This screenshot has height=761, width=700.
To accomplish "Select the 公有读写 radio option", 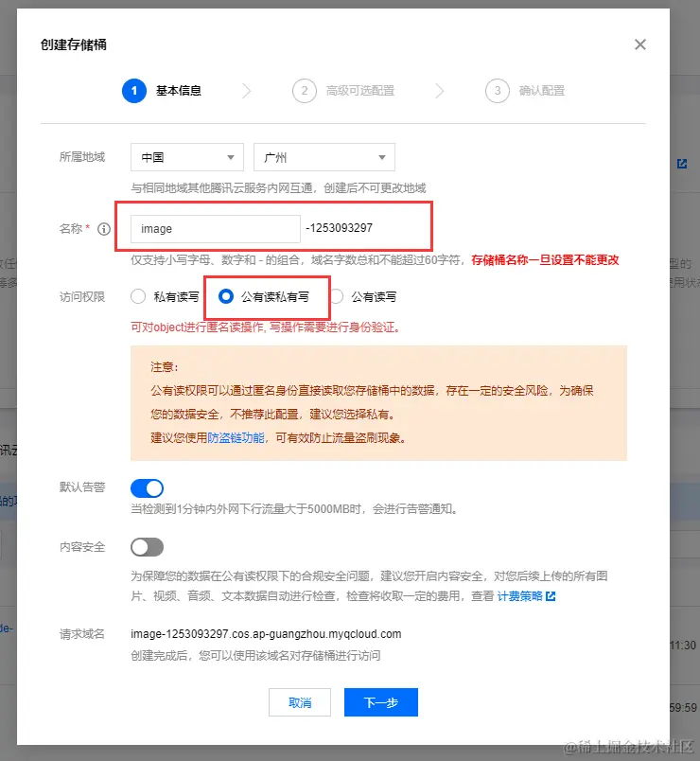I will (x=337, y=296).
